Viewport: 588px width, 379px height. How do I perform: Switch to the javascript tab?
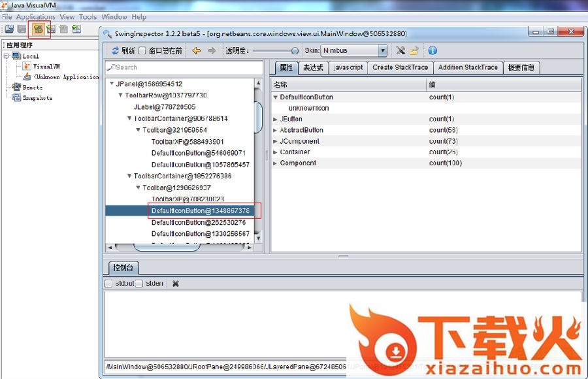tap(348, 67)
